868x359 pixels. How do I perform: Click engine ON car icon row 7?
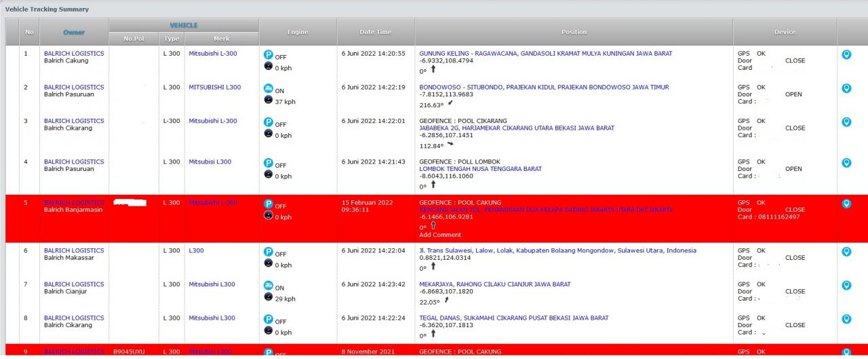pos(269,286)
